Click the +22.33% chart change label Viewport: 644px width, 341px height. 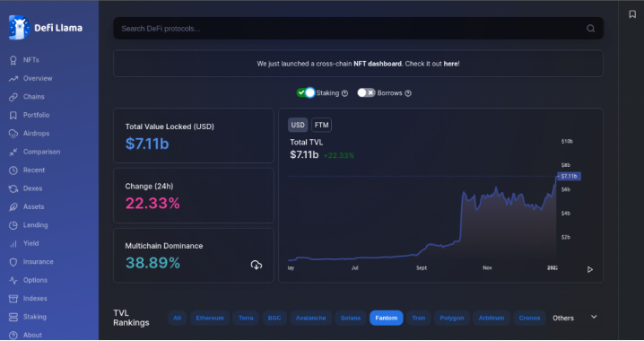pos(339,156)
